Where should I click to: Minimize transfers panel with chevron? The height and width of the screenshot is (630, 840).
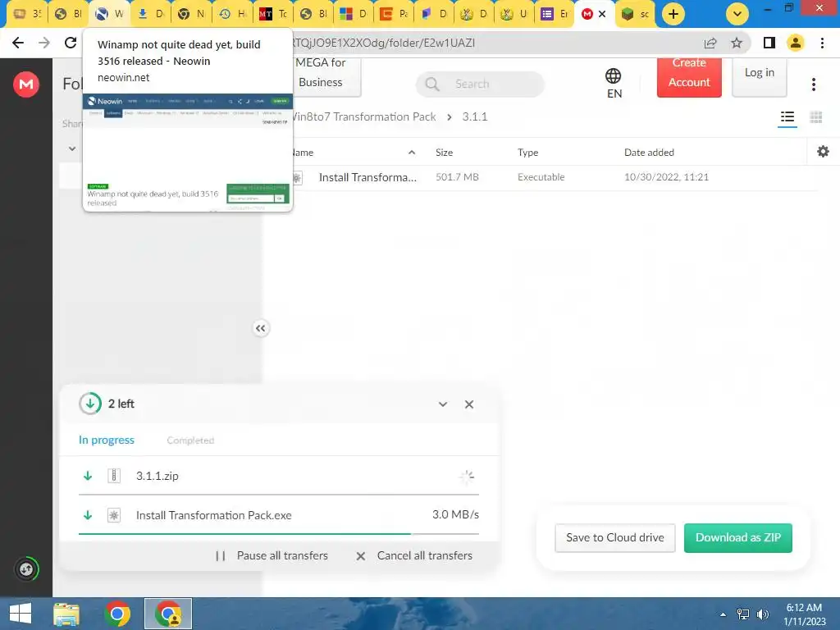(x=442, y=404)
